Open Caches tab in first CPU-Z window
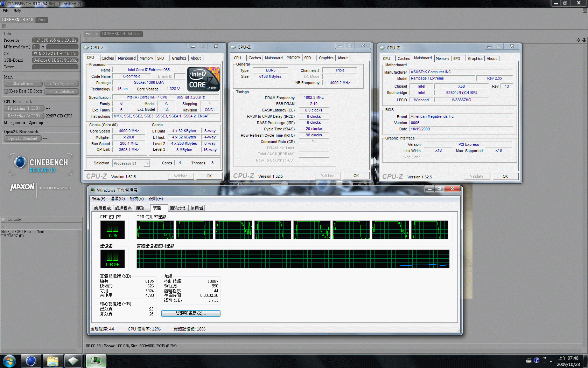Image resolution: width=588 pixels, height=368 pixels. 107,58
